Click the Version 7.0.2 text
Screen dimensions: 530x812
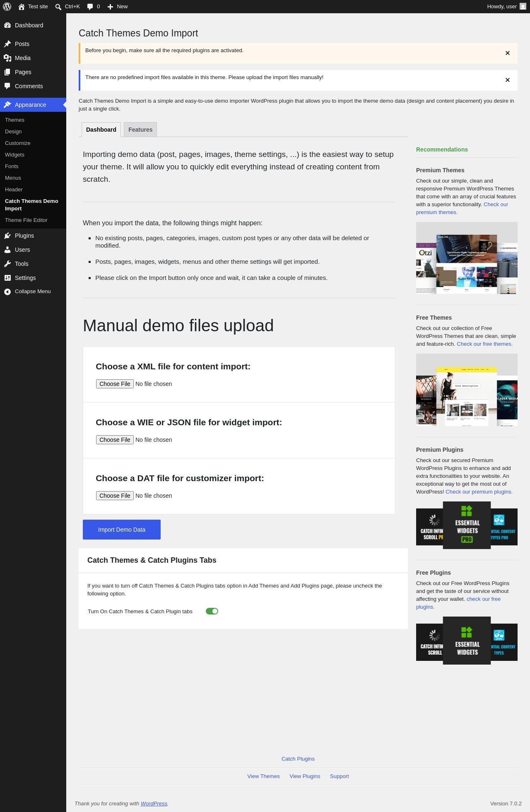(x=506, y=804)
